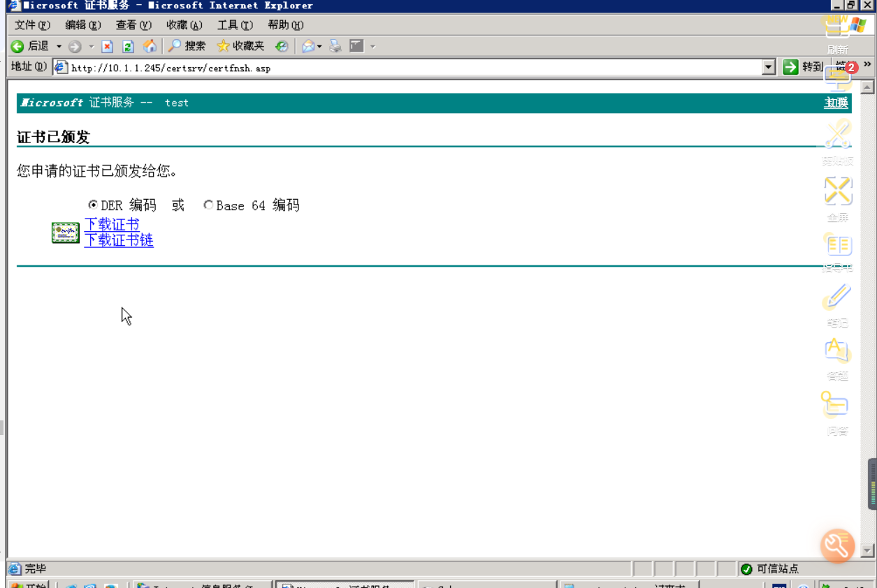Stop page loading with red X icon

(x=107, y=47)
